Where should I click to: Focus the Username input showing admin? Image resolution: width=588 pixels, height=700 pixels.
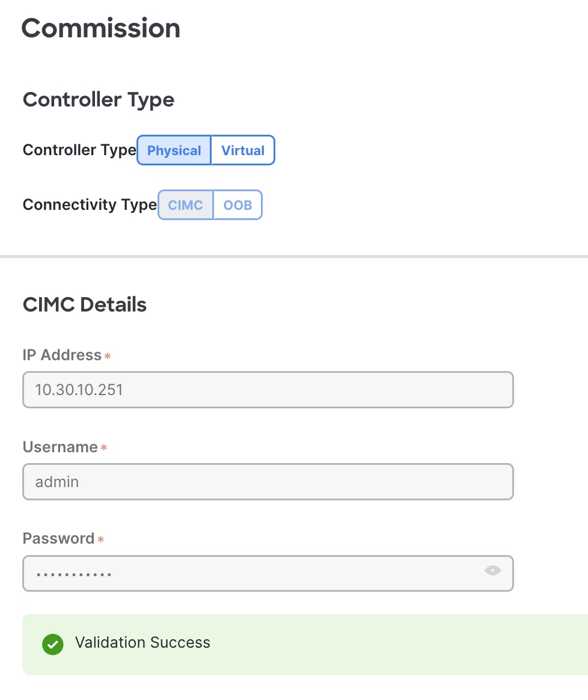[268, 482]
